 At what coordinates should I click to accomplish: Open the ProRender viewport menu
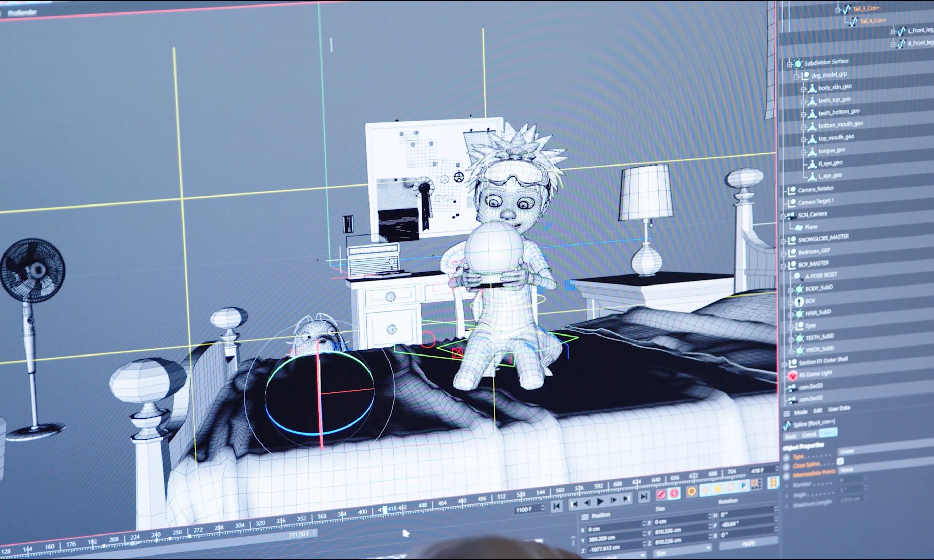pyautogui.click(x=22, y=12)
